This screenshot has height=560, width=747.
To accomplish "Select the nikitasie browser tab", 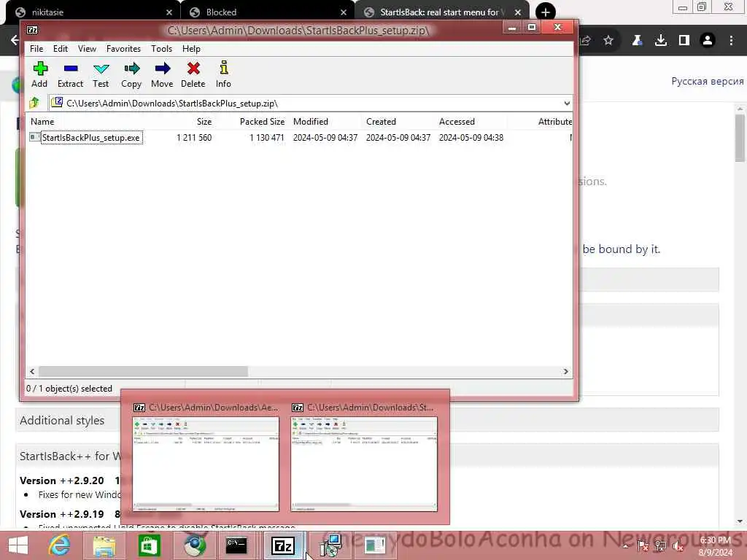I will (x=93, y=12).
